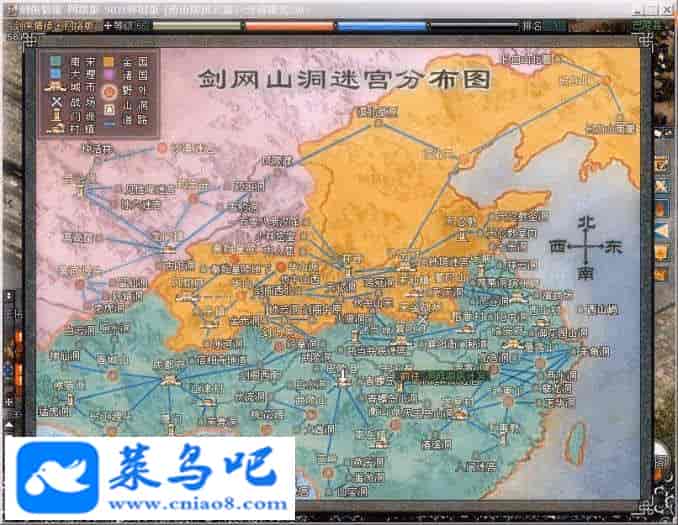The image size is (678, 525).
Task: Click the flame icon in right sidebar
Action: point(662,209)
